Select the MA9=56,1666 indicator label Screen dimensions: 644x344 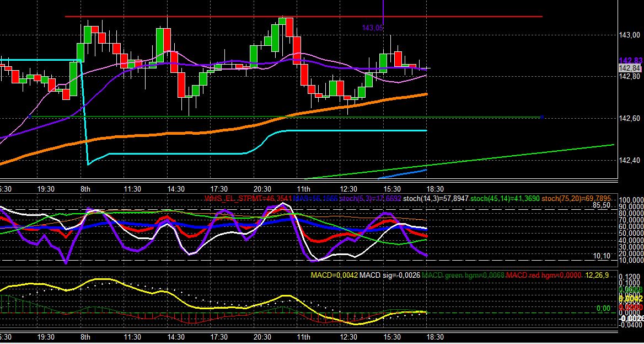(315, 198)
